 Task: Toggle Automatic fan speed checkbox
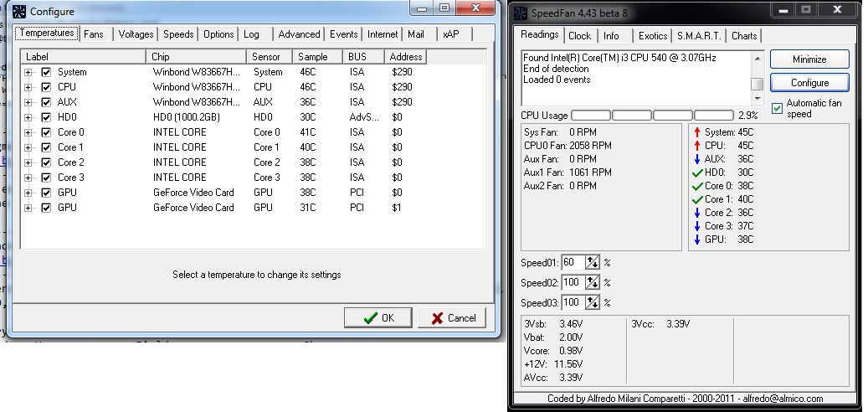point(778,108)
